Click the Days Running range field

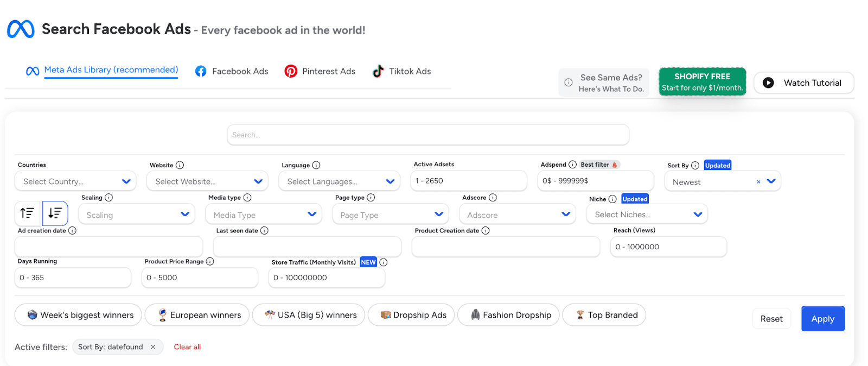(x=73, y=277)
